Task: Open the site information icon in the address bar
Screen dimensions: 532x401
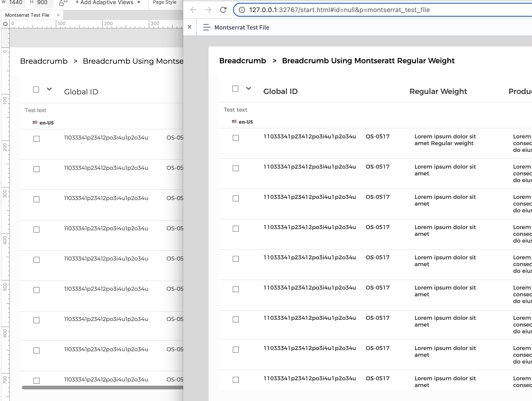Action: point(242,10)
